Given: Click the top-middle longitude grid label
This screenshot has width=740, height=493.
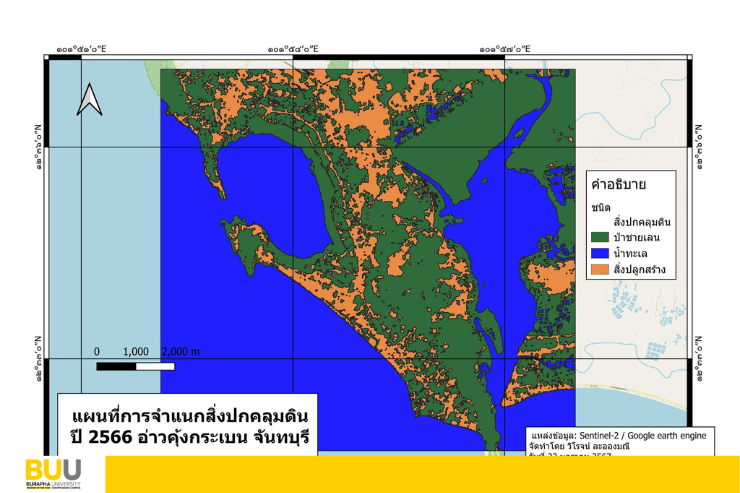Looking at the screenshot, I should pos(293,48).
